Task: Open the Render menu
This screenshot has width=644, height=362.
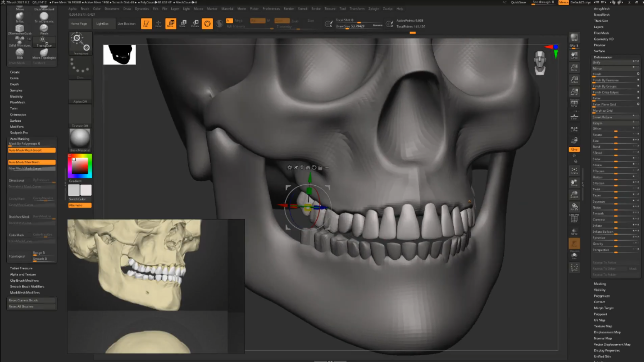Action: (x=289, y=9)
